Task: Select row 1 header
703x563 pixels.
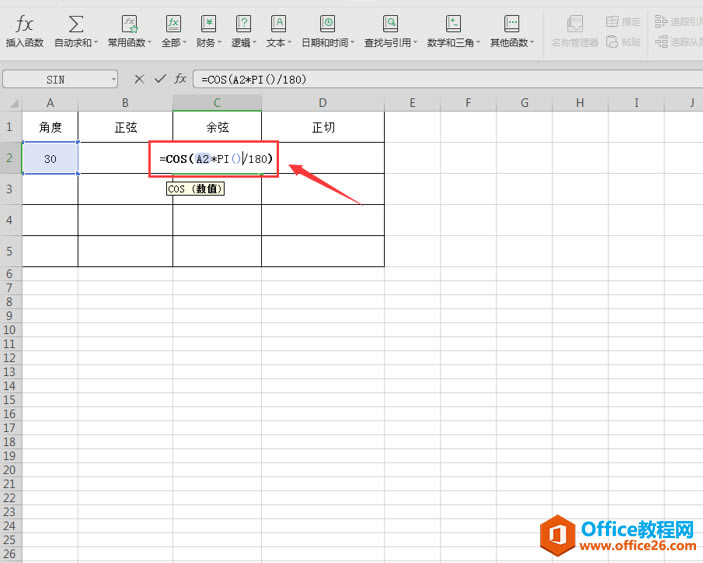Action: pos(11,127)
